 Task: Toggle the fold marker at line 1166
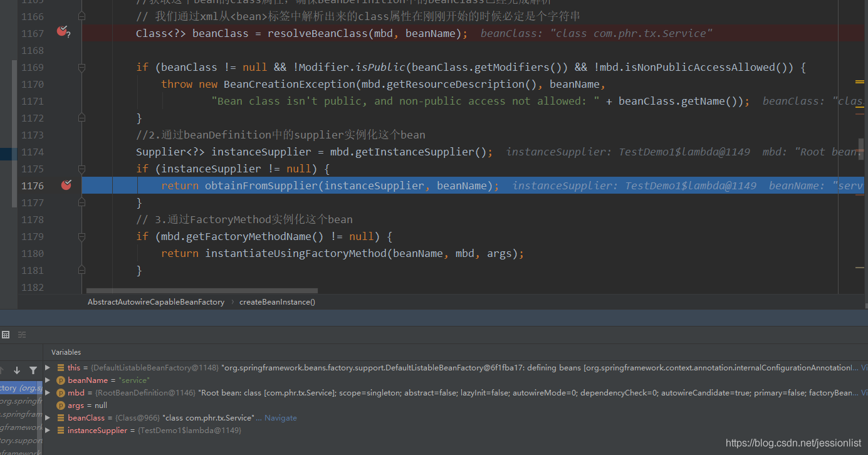[x=81, y=14]
